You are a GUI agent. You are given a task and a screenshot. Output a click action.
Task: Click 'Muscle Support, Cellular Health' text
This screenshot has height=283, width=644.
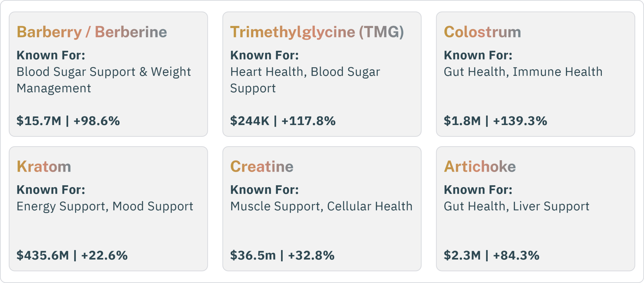click(321, 206)
